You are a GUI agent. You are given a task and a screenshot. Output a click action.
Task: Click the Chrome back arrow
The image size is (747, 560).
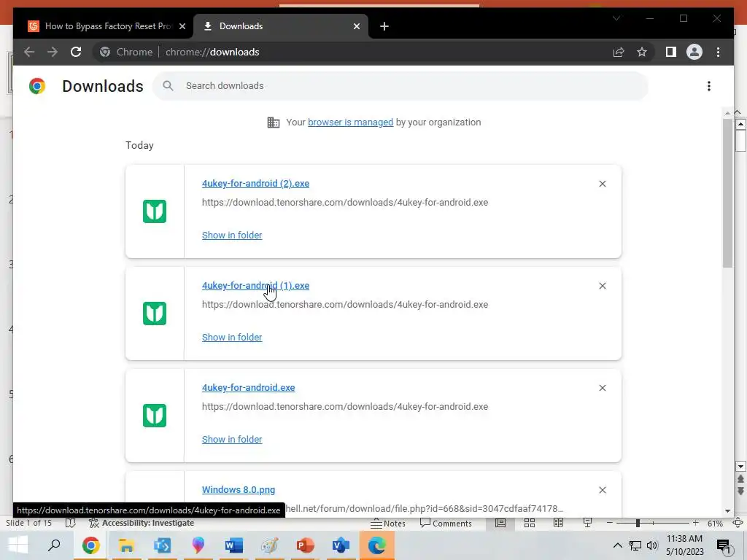coord(29,52)
